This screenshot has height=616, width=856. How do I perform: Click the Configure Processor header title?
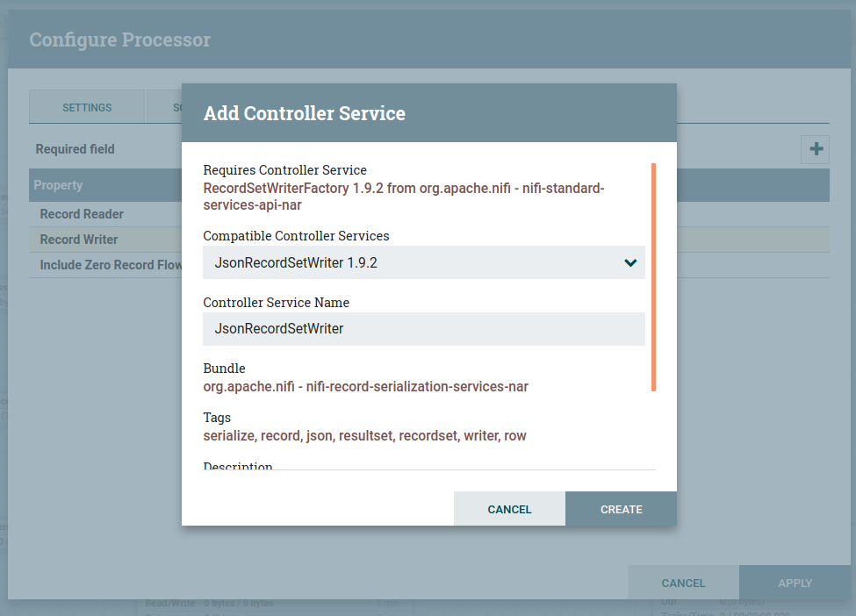(120, 40)
